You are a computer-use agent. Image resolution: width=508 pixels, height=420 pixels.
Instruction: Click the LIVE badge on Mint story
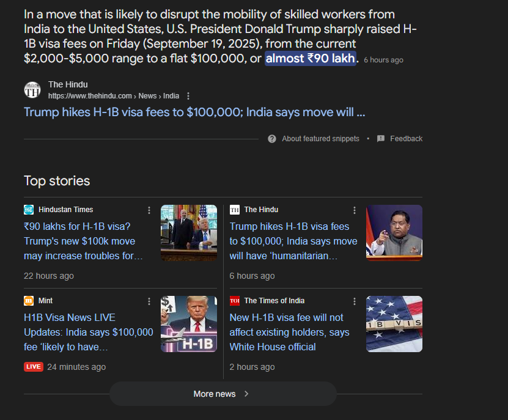coord(34,367)
